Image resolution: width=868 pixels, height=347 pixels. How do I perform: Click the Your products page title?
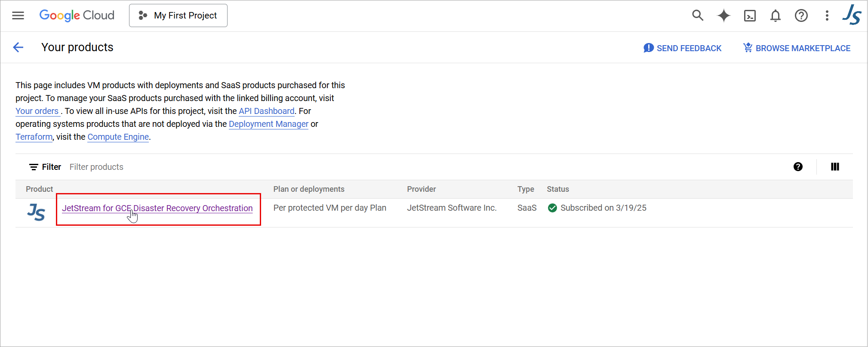(x=77, y=47)
